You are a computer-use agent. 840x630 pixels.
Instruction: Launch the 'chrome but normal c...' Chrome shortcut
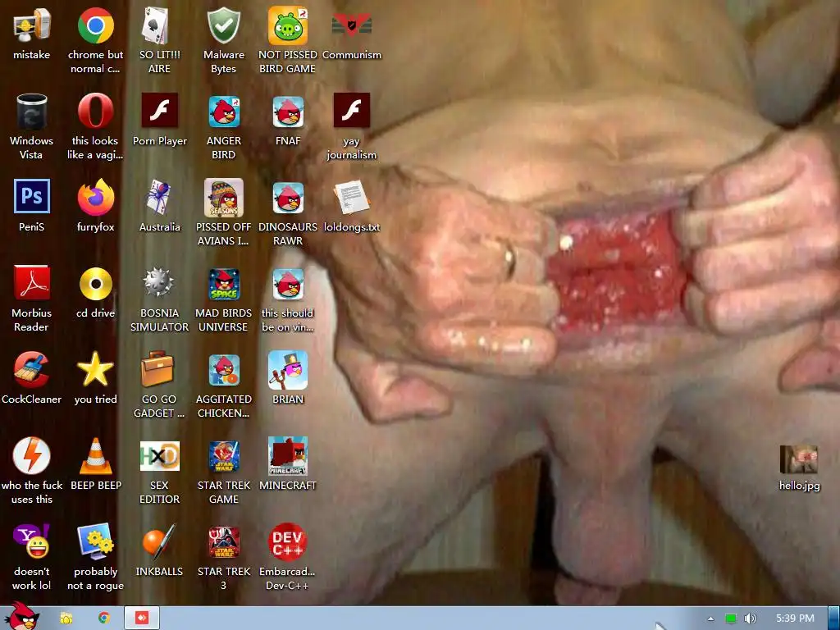95,25
